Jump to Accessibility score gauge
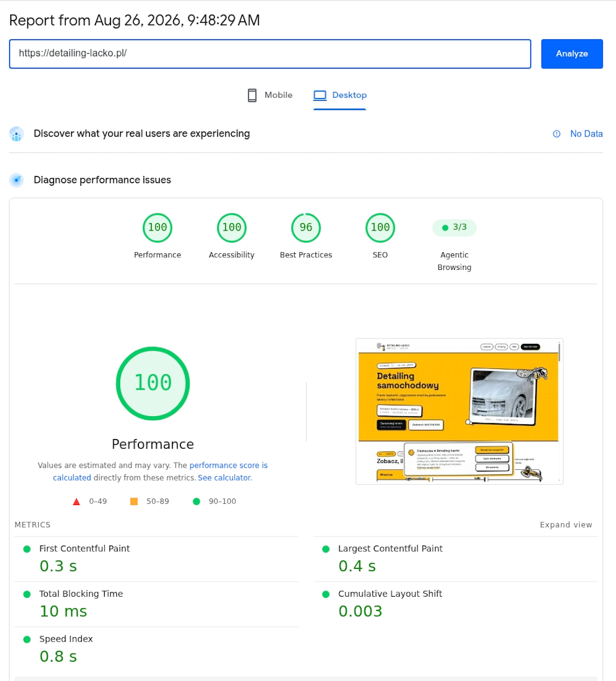 [x=232, y=228]
